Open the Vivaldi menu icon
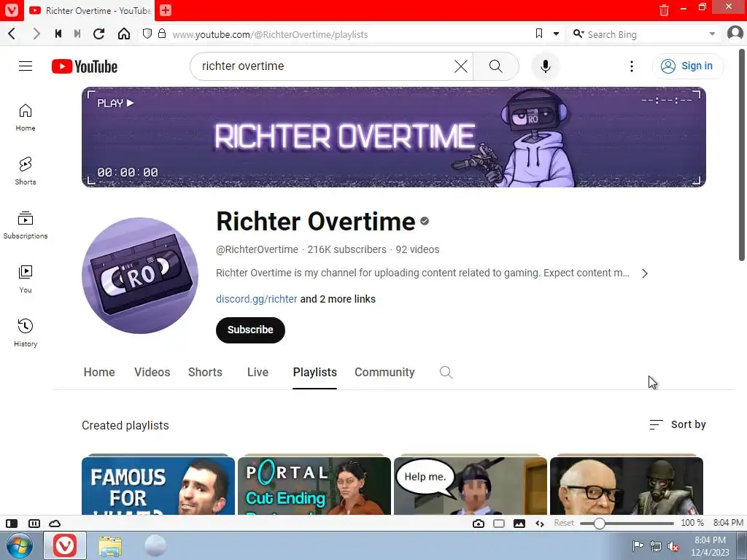747x560 pixels. 12,10
